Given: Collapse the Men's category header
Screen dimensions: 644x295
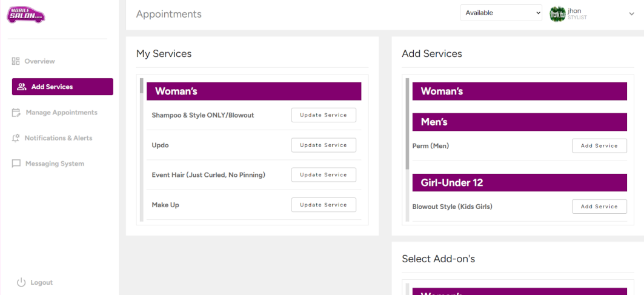Looking at the screenshot, I should (519, 122).
